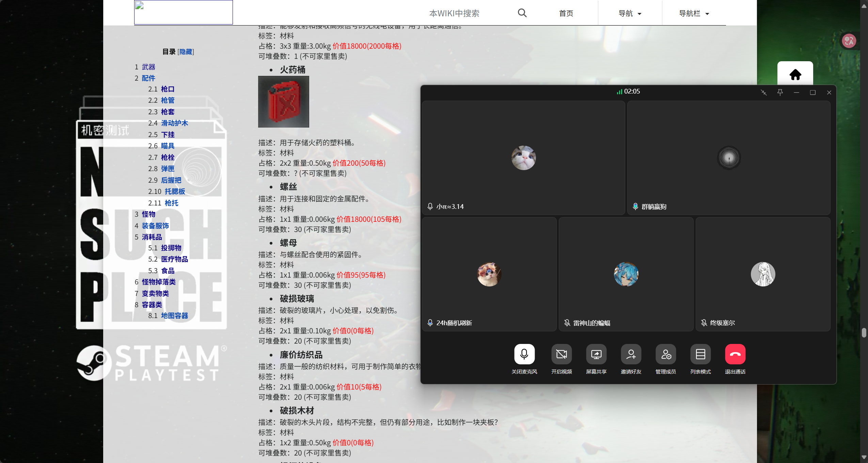Viewport: 868px width, 463px height.
Task: Open 管理成员 manage members icon
Action: (666, 354)
